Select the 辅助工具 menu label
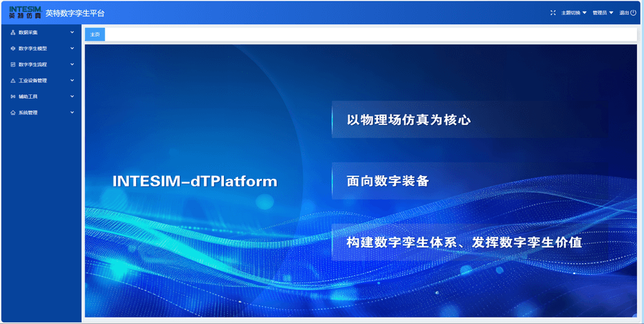 click(x=28, y=97)
